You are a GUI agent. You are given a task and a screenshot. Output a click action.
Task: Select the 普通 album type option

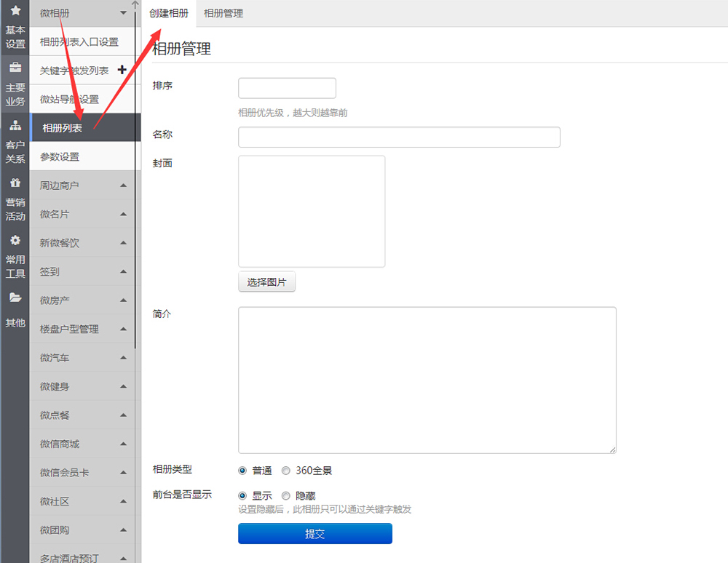[x=242, y=471]
